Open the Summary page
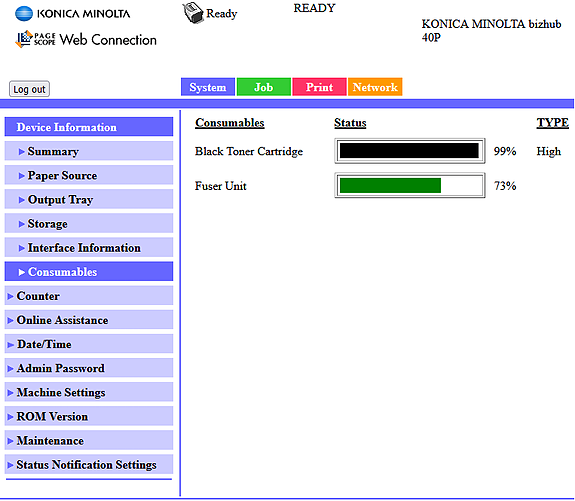Screen dimensions: 575x501 click(x=89, y=151)
